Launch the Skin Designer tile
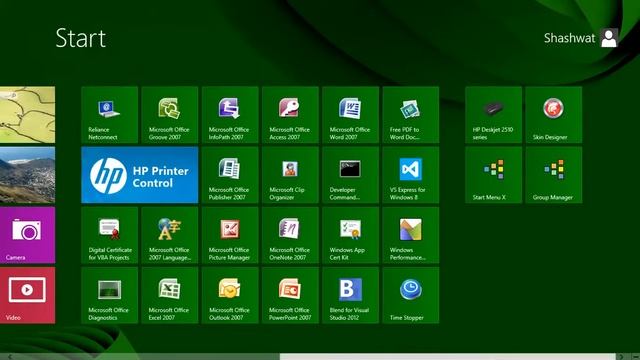This screenshot has width=640, height=360. coord(554,115)
